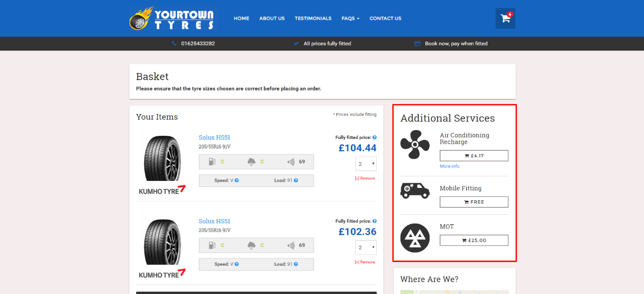Expand the FAQS menu

click(x=351, y=18)
